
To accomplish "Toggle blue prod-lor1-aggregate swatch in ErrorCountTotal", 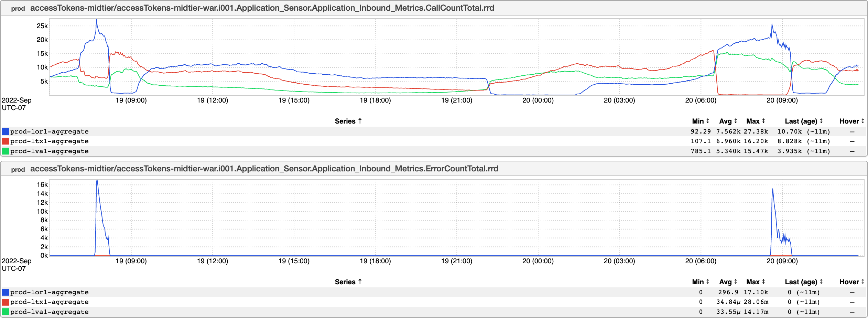I will [x=6, y=292].
